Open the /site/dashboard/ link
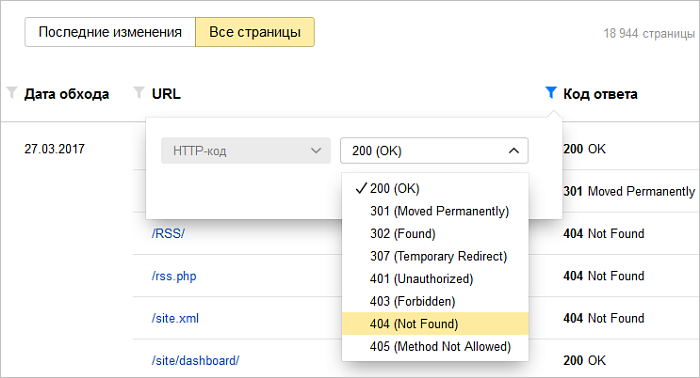The width and height of the screenshot is (700, 378). (196, 360)
